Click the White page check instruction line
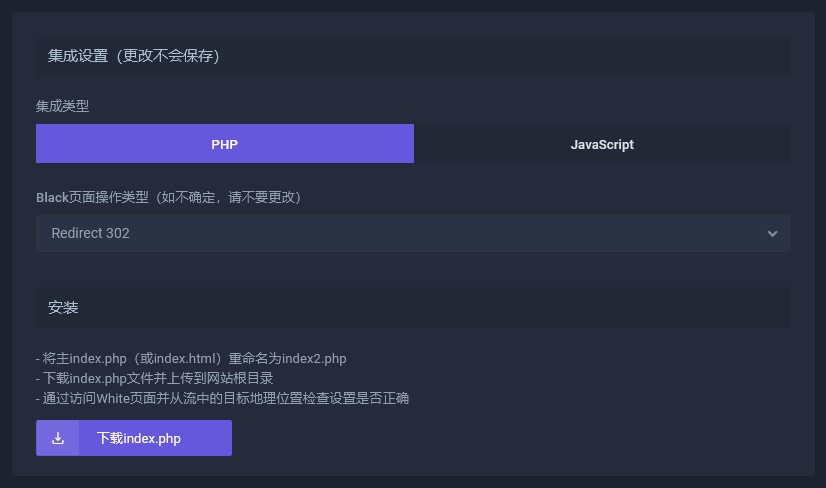Viewport: 826px width, 488px height. tap(222, 399)
